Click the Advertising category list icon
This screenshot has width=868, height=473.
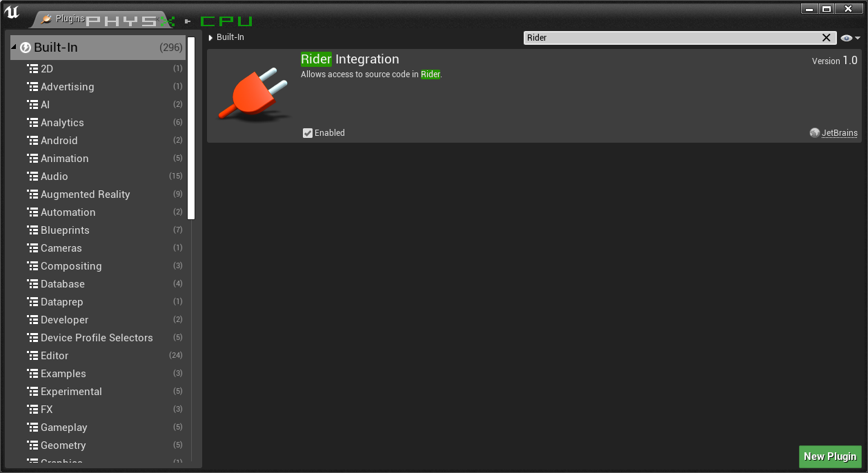32,87
